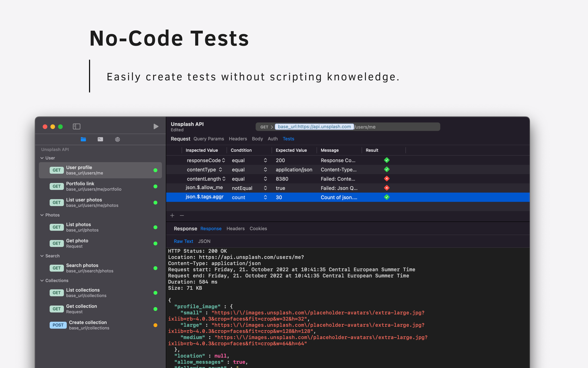588x368 pixels.
Task: Switch to the Query Params tab
Action: [209, 139]
